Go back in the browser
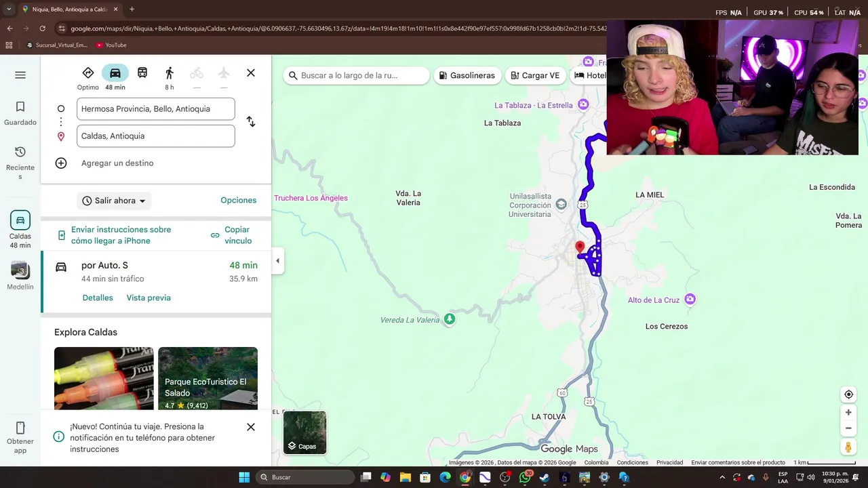 pyautogui.click(x=9, y=28)
